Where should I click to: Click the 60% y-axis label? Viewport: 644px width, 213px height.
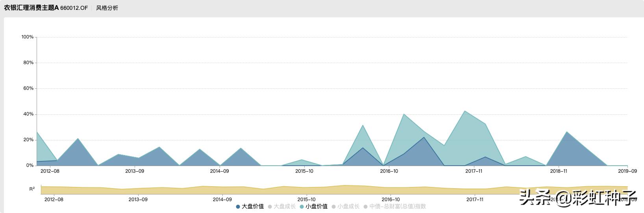click(x=29, y=88)
